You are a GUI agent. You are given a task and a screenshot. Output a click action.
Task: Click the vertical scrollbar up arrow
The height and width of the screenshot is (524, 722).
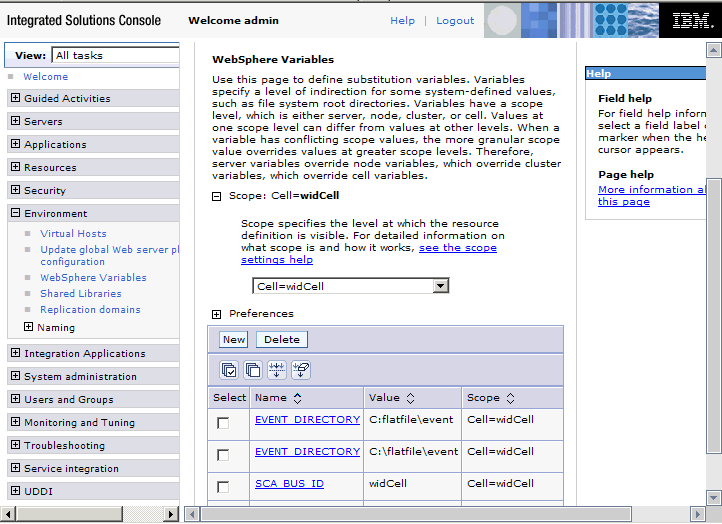(x=714, y=50)
